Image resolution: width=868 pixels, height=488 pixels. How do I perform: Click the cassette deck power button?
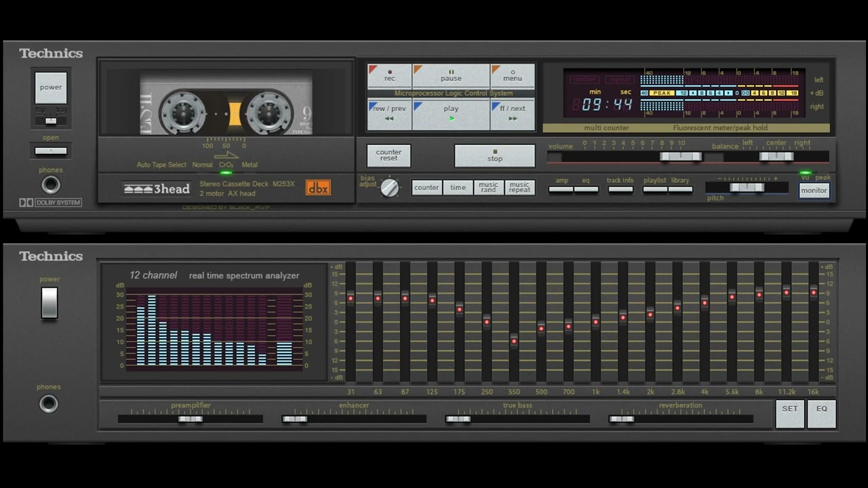pos(51,87)
